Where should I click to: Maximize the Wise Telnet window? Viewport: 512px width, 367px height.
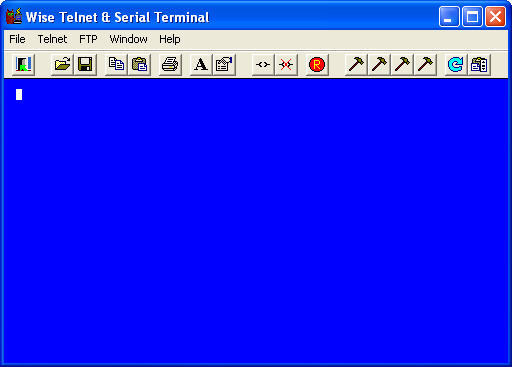pos(472,16)
